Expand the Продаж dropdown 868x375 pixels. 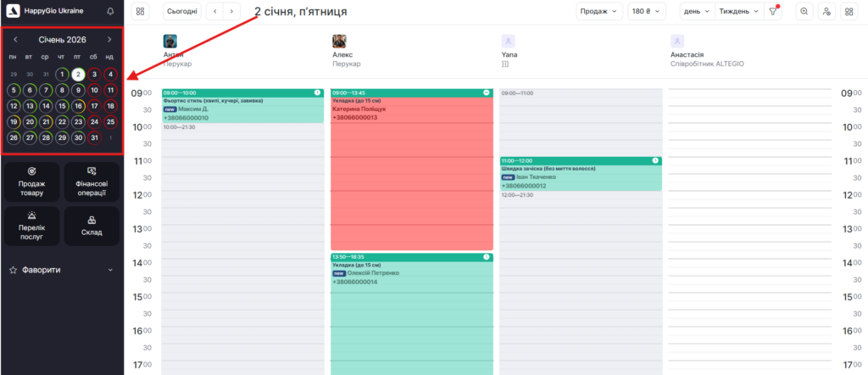(599, 11)
